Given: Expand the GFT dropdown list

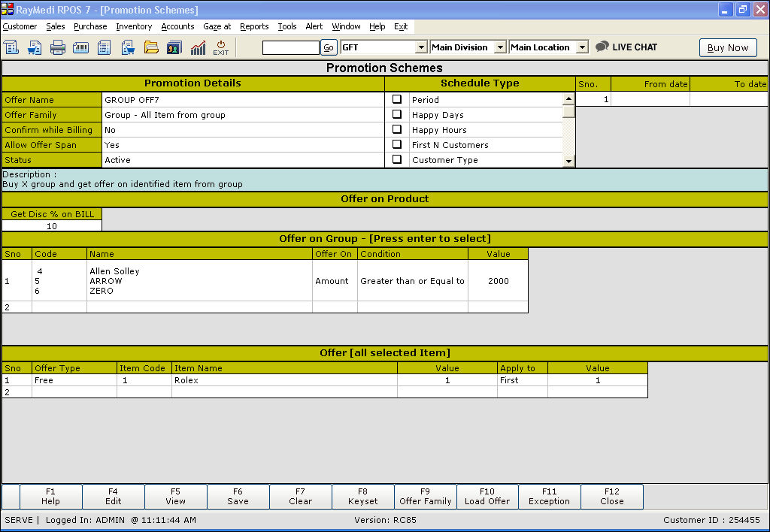Looking at the screenshot, I should 421,47.
